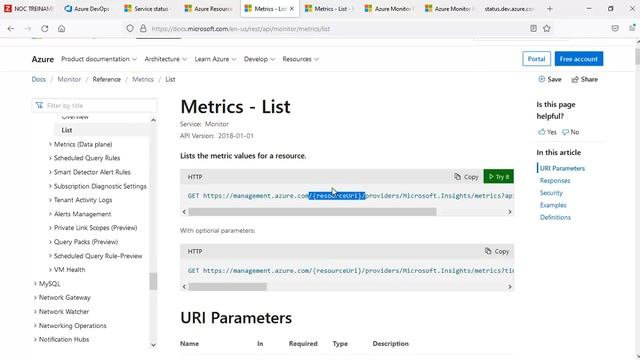The height and width of the screenshot is (360, 640).
Task: Open Pocket save icon in toolbar
Action: pyautogui.click(x=615, y=29)
